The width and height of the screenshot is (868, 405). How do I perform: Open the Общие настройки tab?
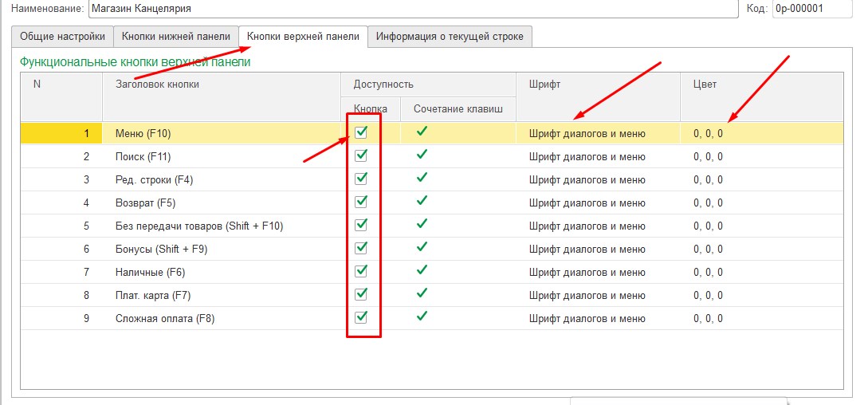click(x=62, y=37)
